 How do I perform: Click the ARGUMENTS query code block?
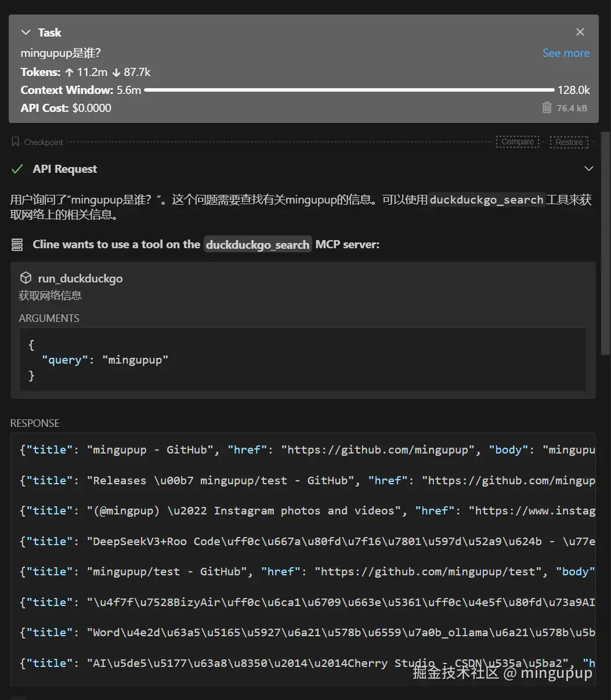(303, 360)
